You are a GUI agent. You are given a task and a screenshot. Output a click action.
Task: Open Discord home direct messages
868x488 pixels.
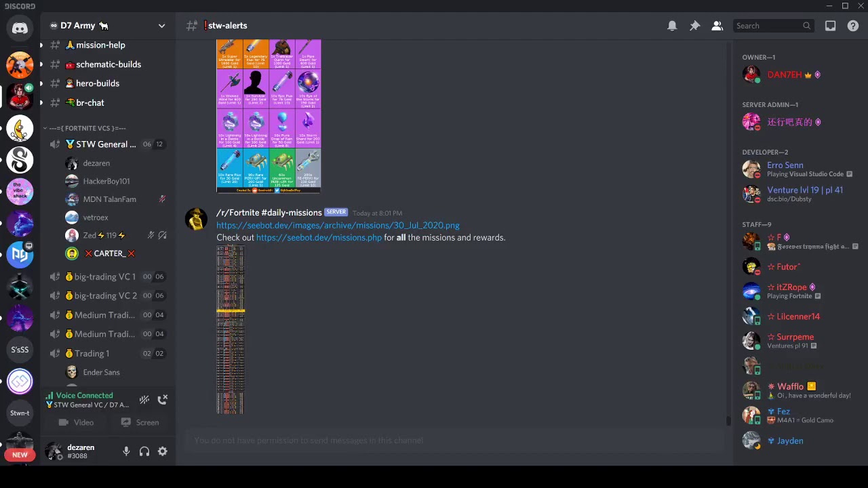coord(20,28)
